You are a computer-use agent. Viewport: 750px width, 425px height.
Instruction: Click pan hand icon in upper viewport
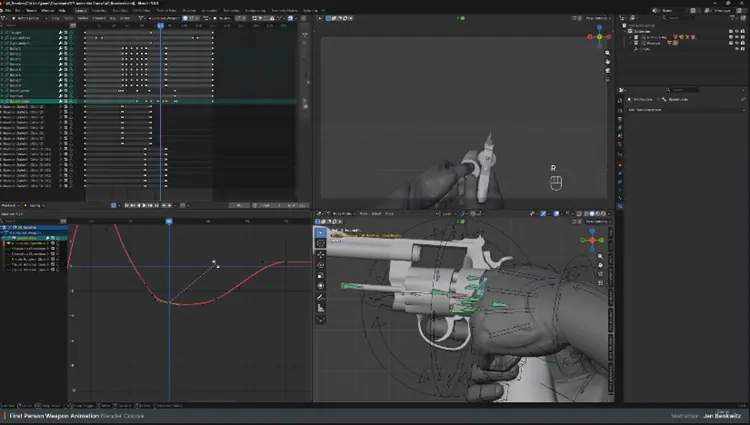click(x=607, y=62)
